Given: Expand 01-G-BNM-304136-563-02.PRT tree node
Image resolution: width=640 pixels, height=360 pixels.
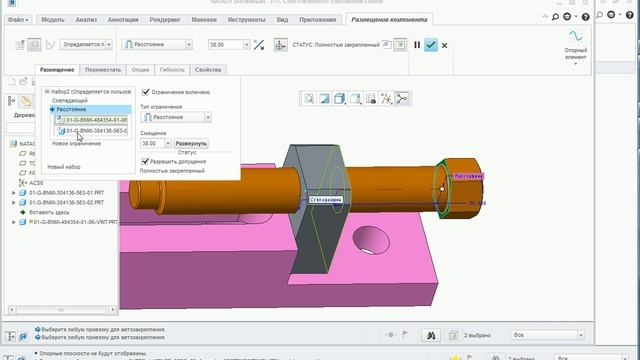Looking at the screenshot, I should tap(13, 202).
